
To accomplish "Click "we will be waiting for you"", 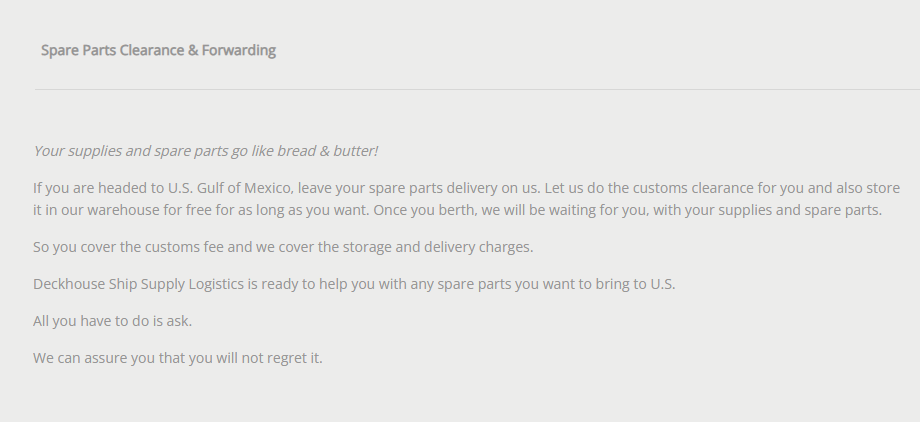I will coord(561,211).
